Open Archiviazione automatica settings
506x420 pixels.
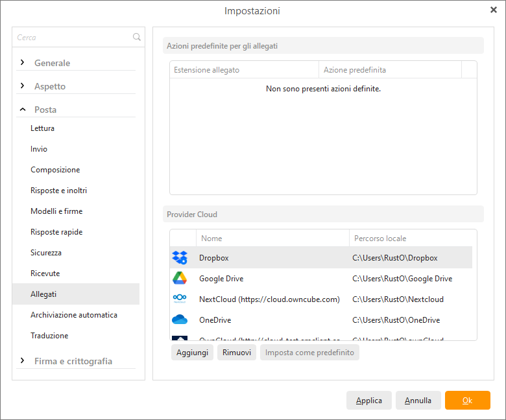coord(74,315)
